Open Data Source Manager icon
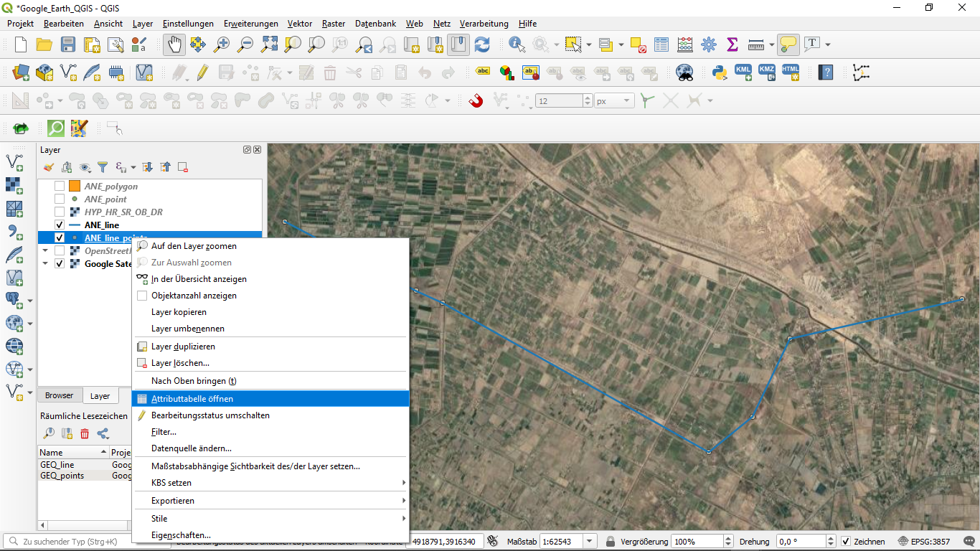This screenshot has width=980, height=551. [x=21, y=72]
